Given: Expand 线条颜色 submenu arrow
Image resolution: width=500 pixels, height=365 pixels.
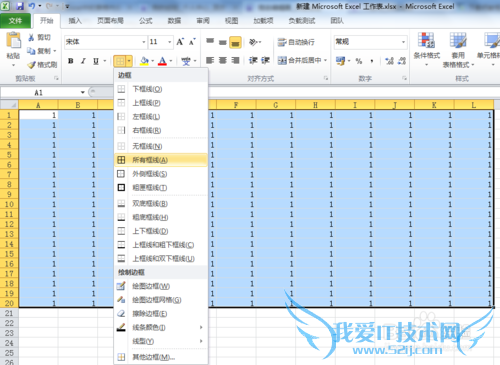Looking at the screenshot, I should (x=201, y=327).
